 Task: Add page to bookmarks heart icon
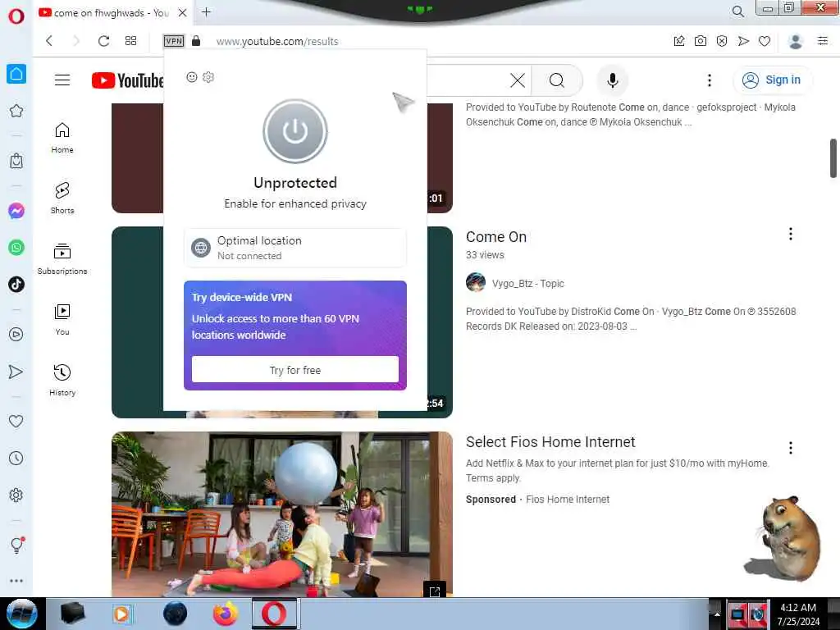(765, 41)
